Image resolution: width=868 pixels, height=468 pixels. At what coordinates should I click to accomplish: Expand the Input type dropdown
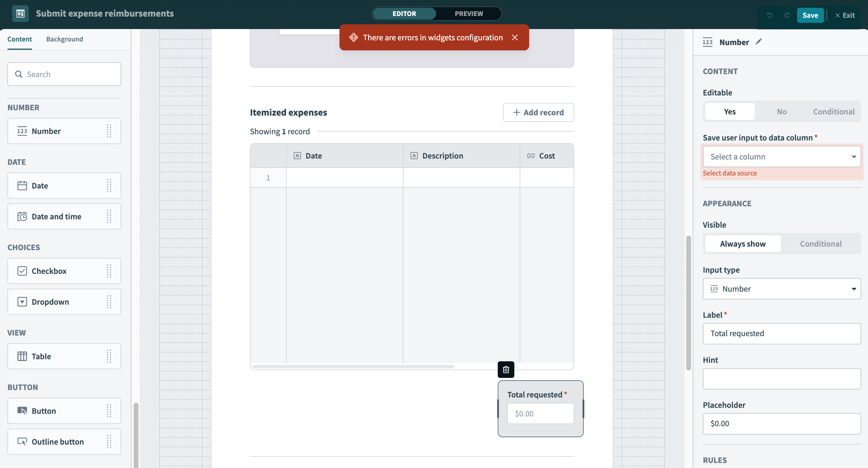(781, 289)
